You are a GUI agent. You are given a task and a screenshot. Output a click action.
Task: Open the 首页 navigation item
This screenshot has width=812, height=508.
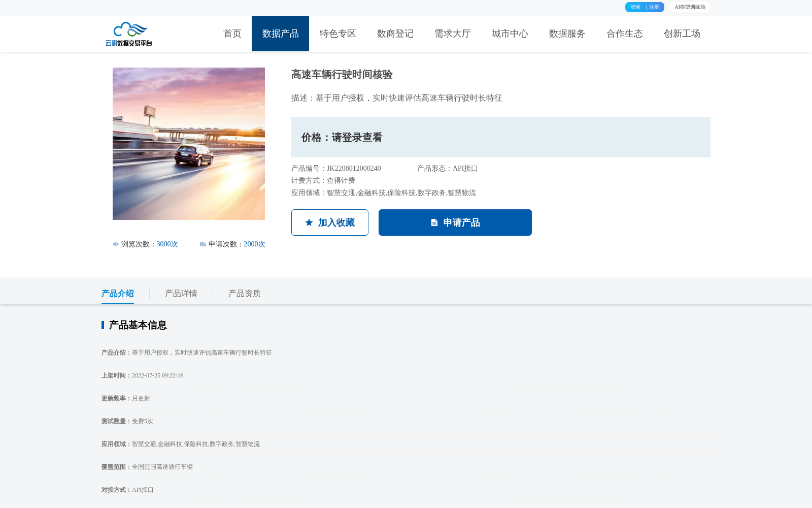[232, 34]
